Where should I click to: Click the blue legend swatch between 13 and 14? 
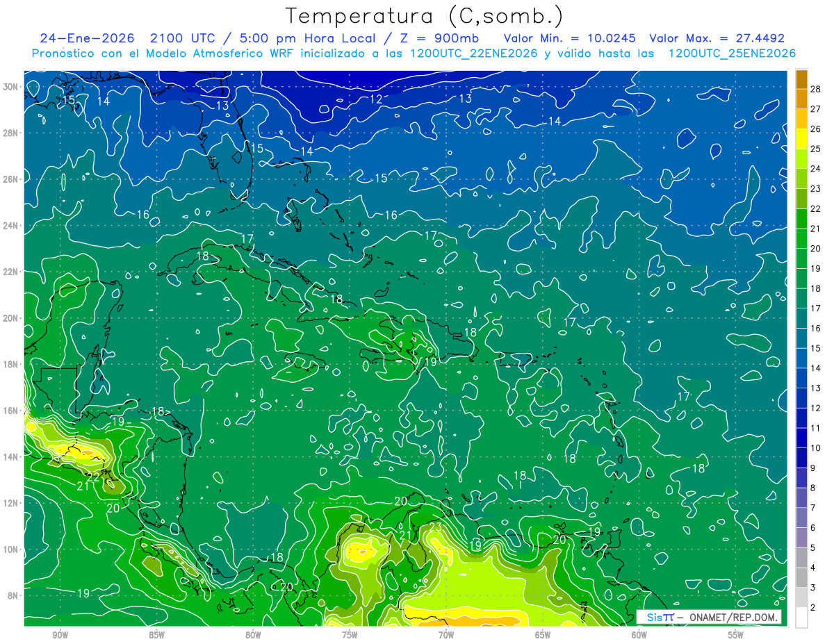(801, 378)
